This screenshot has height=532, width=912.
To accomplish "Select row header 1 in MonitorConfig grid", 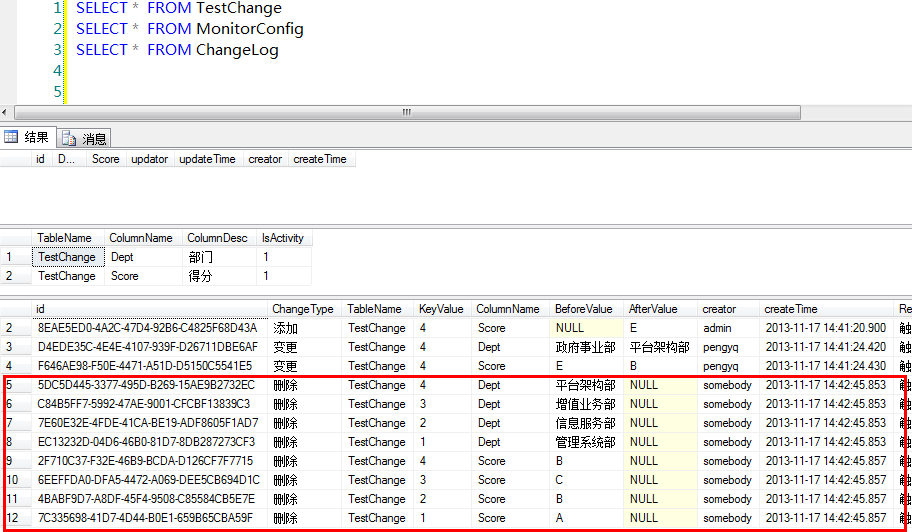I will pos(16,257).
